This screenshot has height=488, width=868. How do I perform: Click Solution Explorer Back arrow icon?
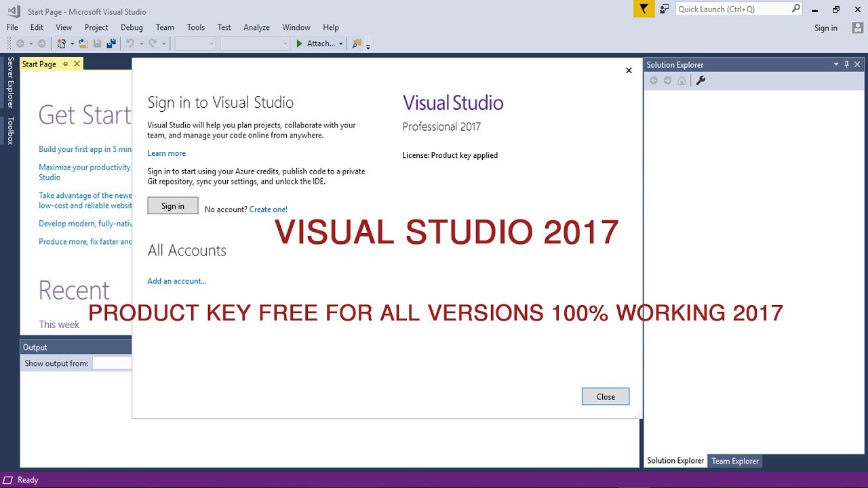click(x=654, y=80)
